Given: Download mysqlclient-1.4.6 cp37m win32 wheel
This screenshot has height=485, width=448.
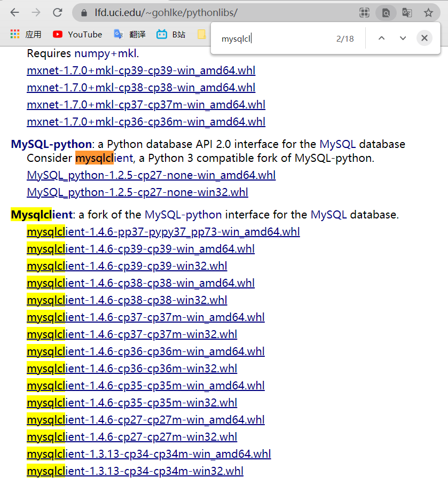Looking at the screenshot, I should tap(132, 334).
